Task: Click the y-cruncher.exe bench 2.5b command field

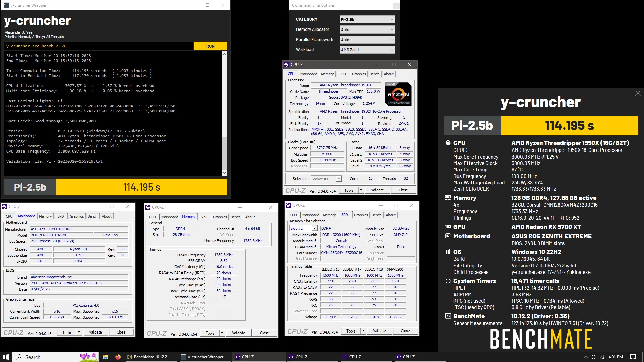Action: tap(99, 46)
